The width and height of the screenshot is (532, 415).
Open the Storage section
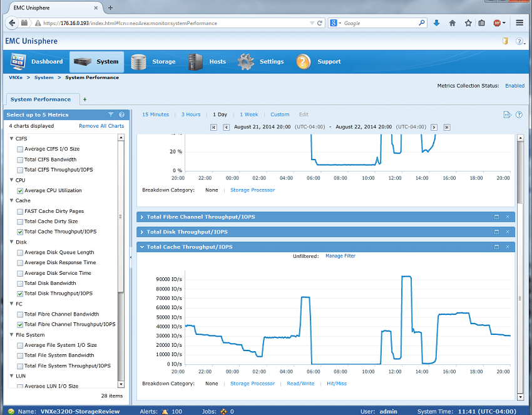click(153, 62)
